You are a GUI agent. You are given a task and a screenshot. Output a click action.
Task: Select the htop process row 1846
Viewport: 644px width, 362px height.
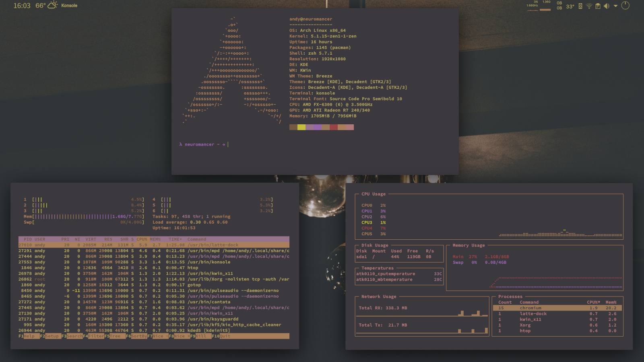(x=154, y=268)
